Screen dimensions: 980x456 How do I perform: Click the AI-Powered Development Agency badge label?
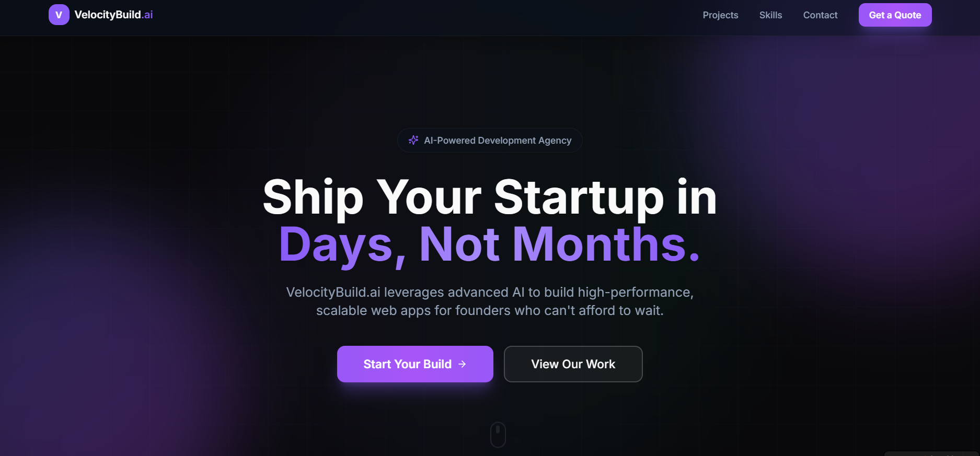(498, 141)
